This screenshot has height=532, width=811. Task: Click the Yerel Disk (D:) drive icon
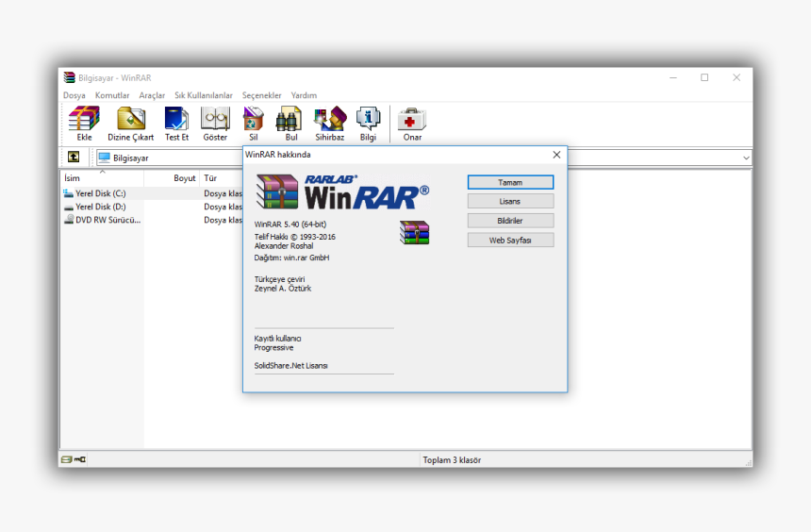(69, 207)
